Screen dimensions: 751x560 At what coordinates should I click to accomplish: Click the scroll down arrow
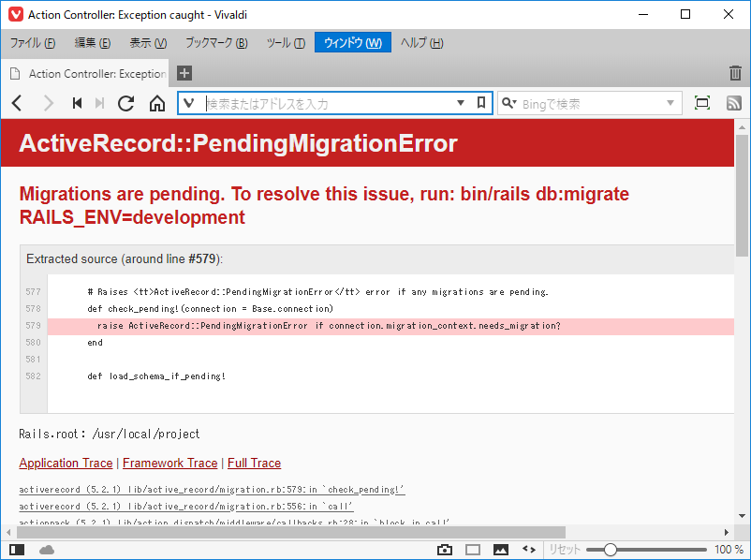coord(743,516)
